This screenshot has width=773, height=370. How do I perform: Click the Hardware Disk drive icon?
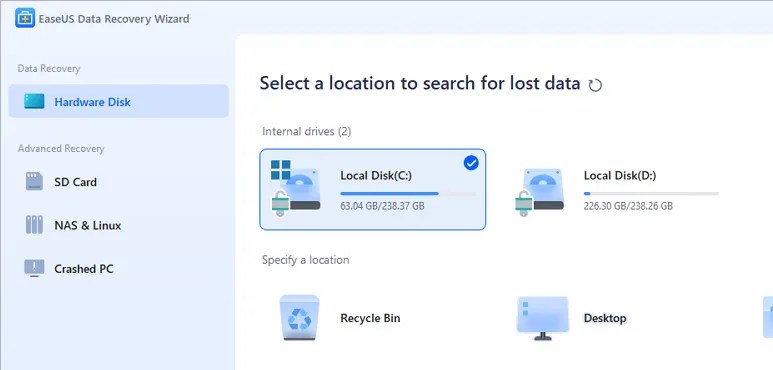(x=34, y=101)
